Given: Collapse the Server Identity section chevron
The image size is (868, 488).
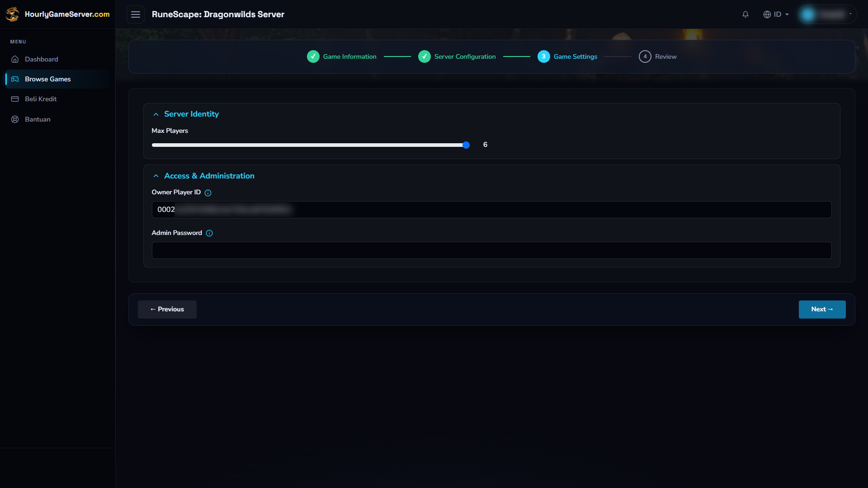Looking at the screenshot, I should pos(156,114).
